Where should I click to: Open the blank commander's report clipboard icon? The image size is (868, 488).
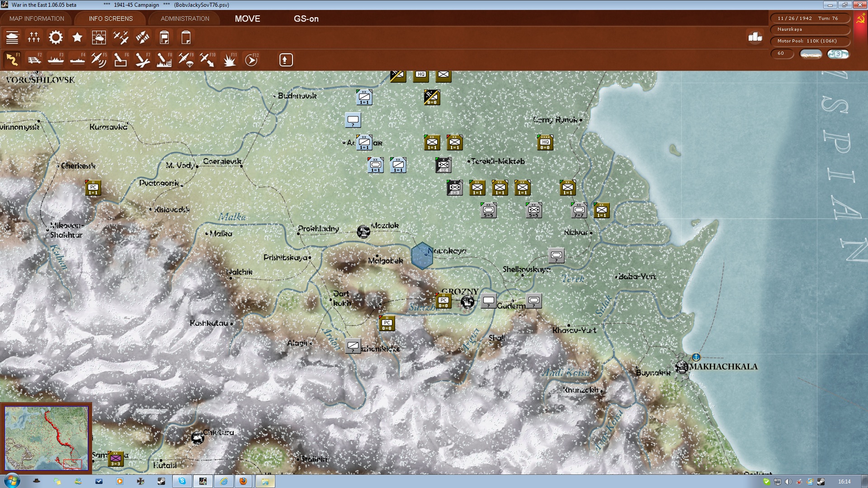pos(186,38)
